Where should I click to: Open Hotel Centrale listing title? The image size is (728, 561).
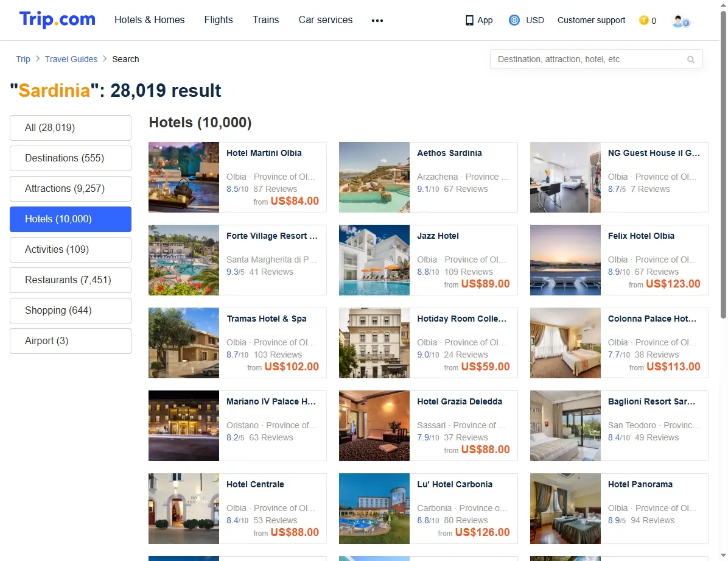[255, 484]
